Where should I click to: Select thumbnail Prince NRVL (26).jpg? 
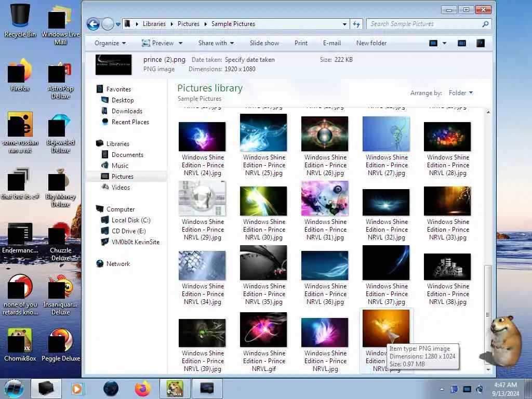click(325, 134)
